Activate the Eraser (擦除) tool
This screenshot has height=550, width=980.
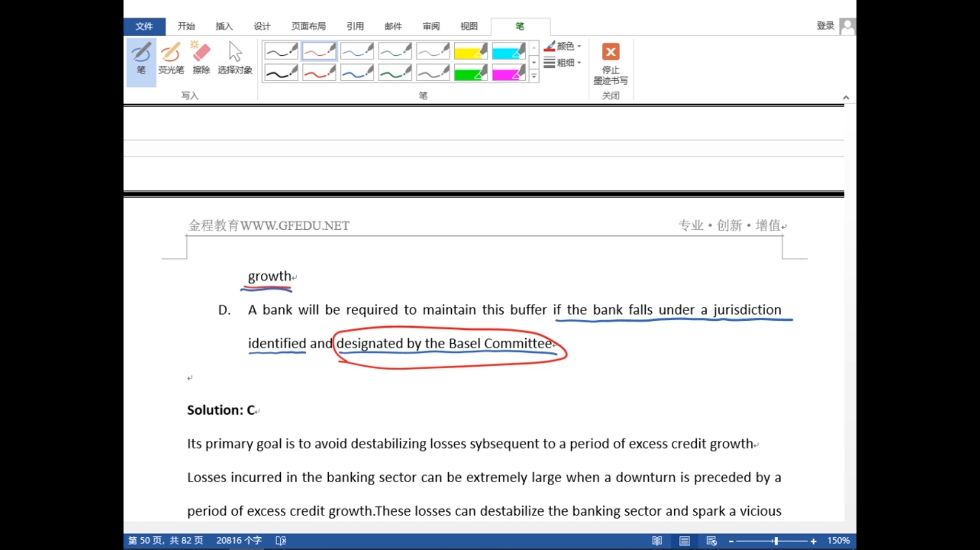201,59
